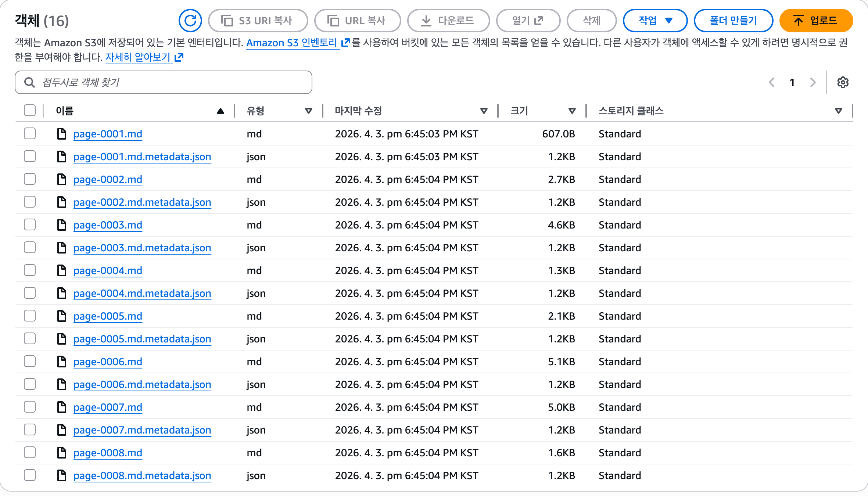Click the file icon beside page-0005.md
This screenshot has height=496, width=868.
(x=61, y=316)
